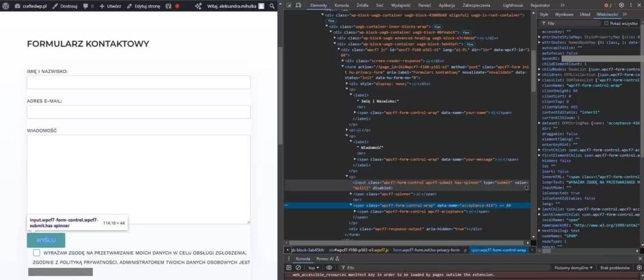The image size is (644, 280).
Task: Toggle the device toolbar emulation icon
Action: click(299, 5)
